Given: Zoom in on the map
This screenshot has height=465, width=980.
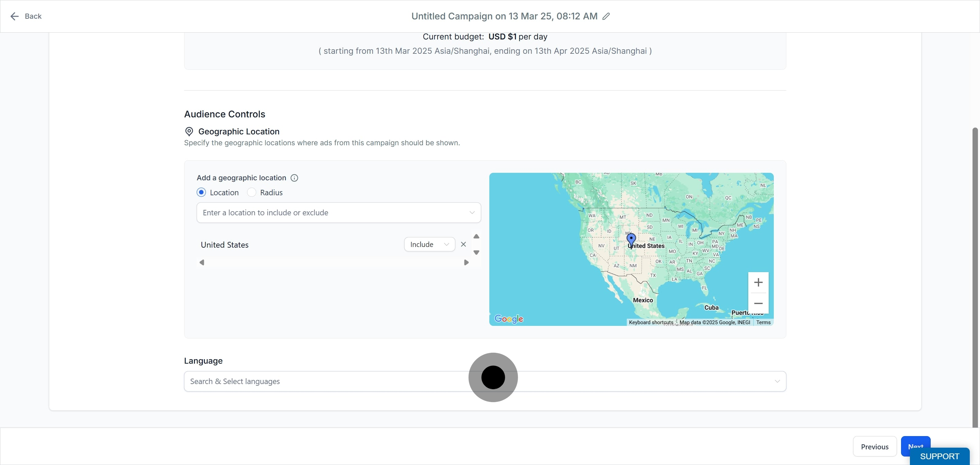Looking at the screenshot, I should 758,282.
